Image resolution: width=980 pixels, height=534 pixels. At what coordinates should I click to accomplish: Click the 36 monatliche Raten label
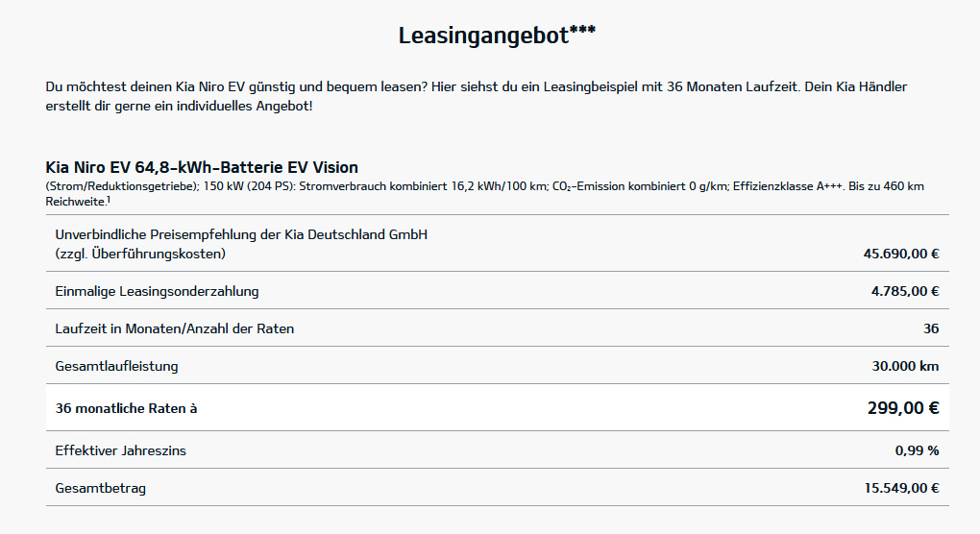tap(126, 408)
